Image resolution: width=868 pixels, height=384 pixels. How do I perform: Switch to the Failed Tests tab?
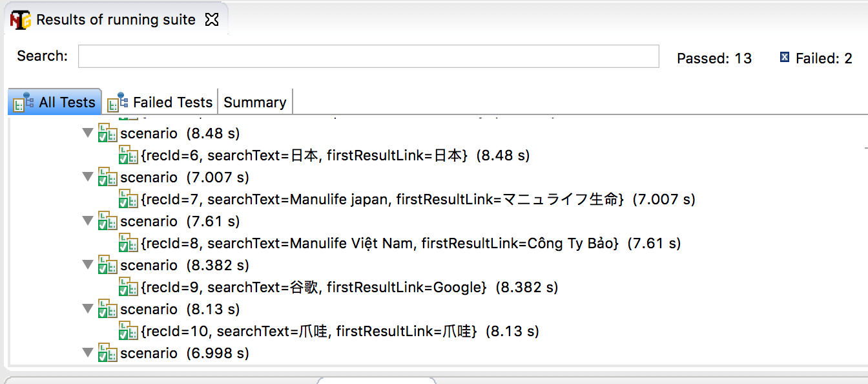coord(171,101)
